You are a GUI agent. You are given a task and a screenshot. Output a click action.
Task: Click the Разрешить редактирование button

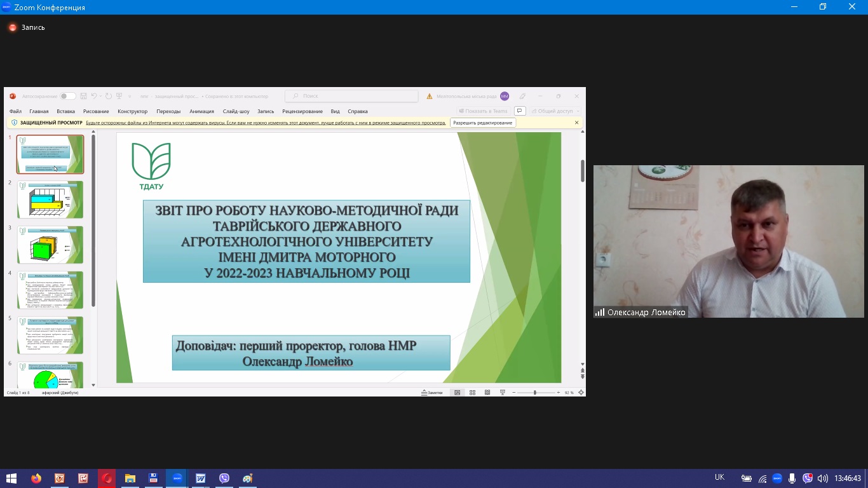482,123
